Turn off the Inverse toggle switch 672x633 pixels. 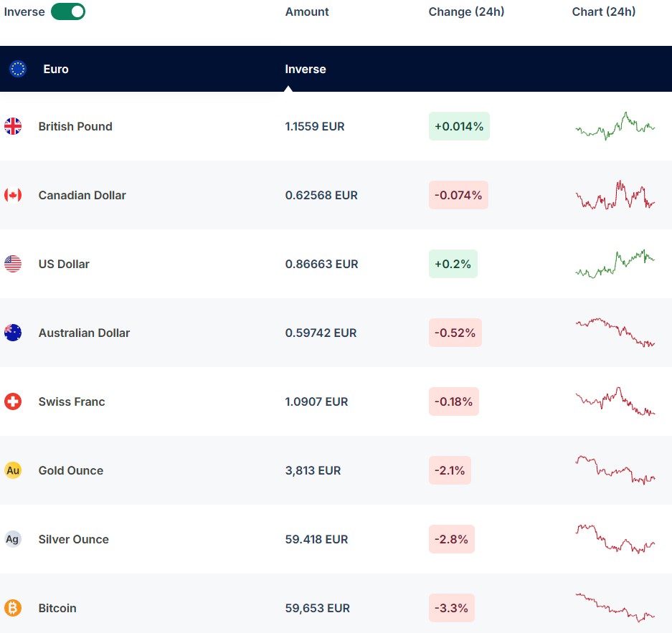pyautogui.click(x=68, y=11)
